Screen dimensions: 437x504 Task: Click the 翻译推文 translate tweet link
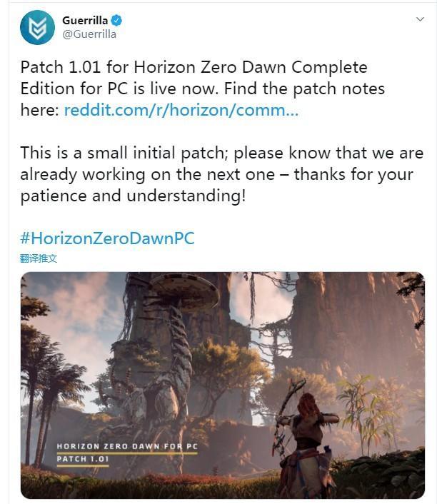39,258
